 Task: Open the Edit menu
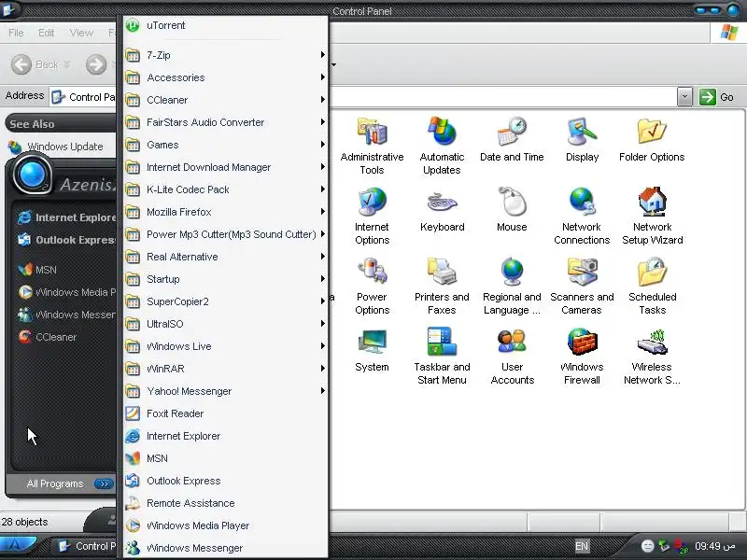click(46, 33)
